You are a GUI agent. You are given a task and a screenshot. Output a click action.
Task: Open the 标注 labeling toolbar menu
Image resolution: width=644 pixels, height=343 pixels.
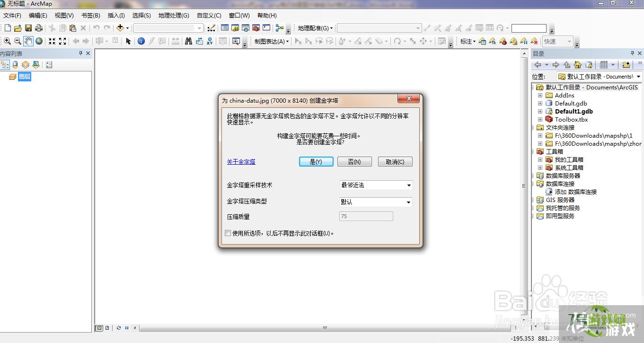coord(468,41)
